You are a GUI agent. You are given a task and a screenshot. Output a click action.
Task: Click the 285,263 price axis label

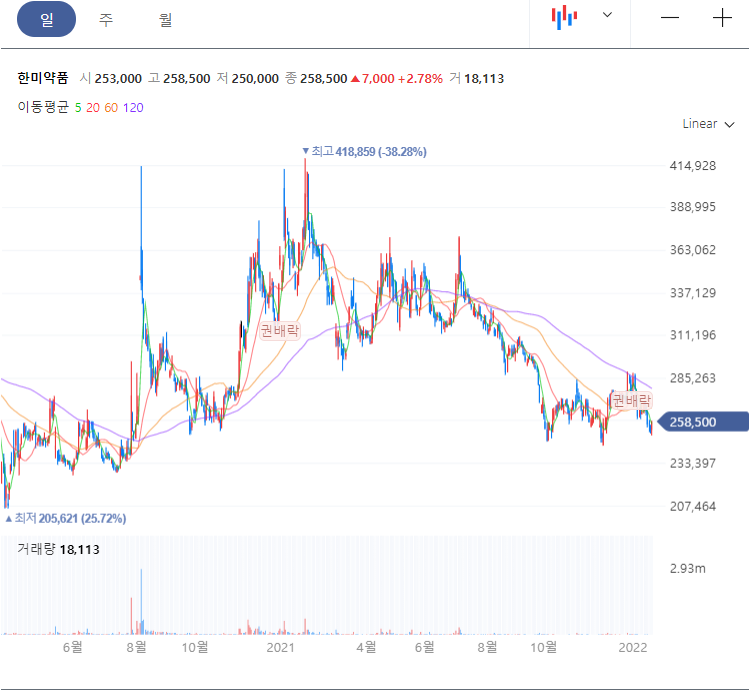(693, 378)
